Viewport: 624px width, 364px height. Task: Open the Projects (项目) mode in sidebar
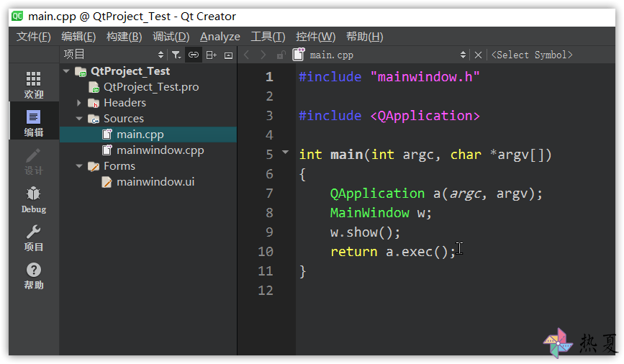pyautogui.click(x=33, y=237)
